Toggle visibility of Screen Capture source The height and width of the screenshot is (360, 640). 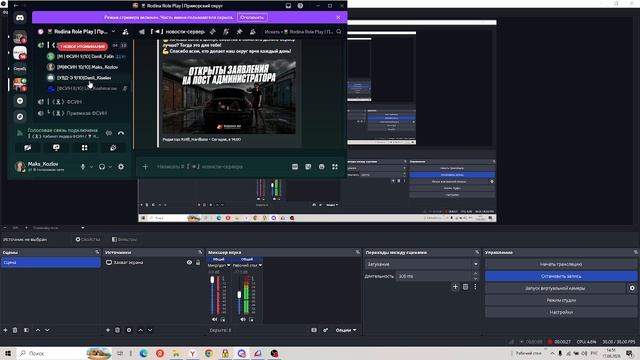(189, 262)
